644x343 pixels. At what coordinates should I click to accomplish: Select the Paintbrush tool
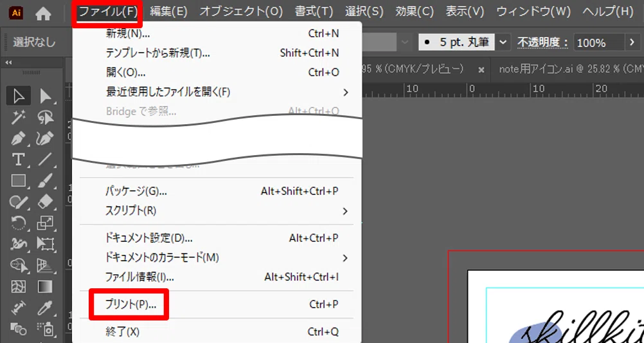pos(45,181)
